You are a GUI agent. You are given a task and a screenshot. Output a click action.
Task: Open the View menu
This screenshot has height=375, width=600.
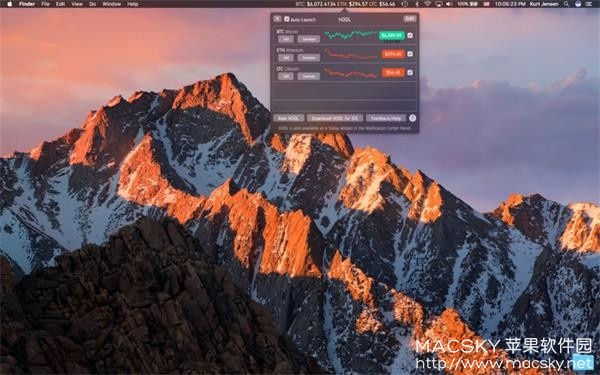click(77, 4)
